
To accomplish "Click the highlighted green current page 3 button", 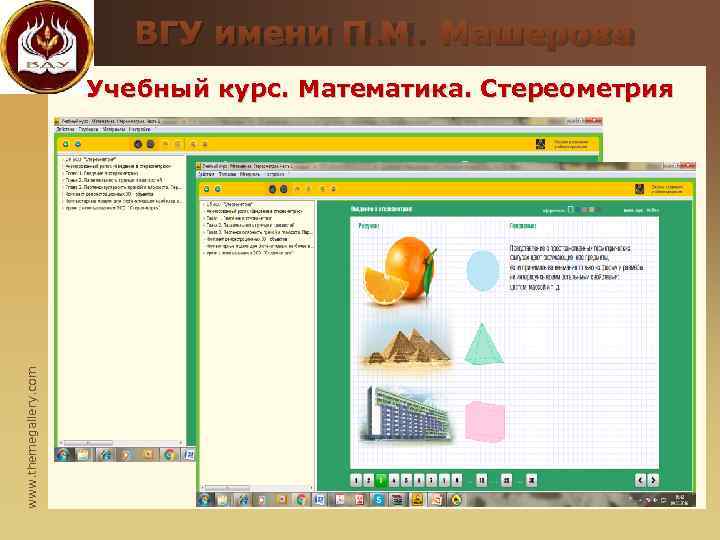I will [x=381, y=480].
